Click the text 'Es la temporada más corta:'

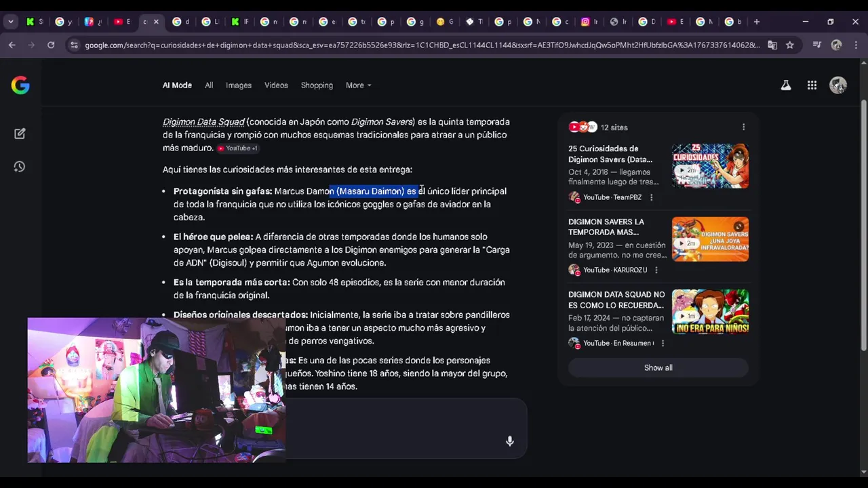point(231,282)
